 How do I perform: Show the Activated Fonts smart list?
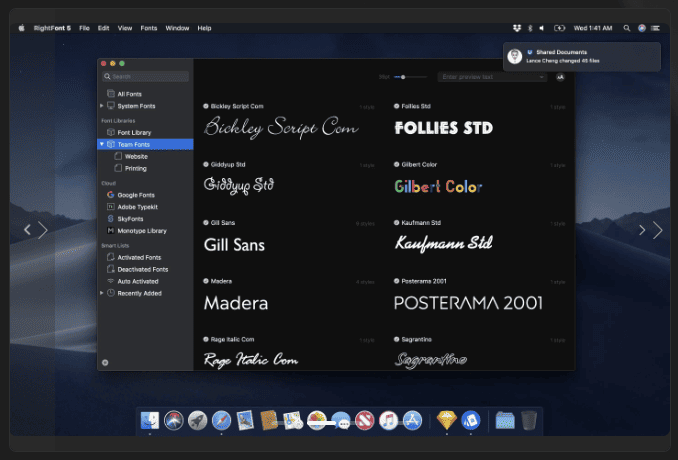[x=139, y=257]
